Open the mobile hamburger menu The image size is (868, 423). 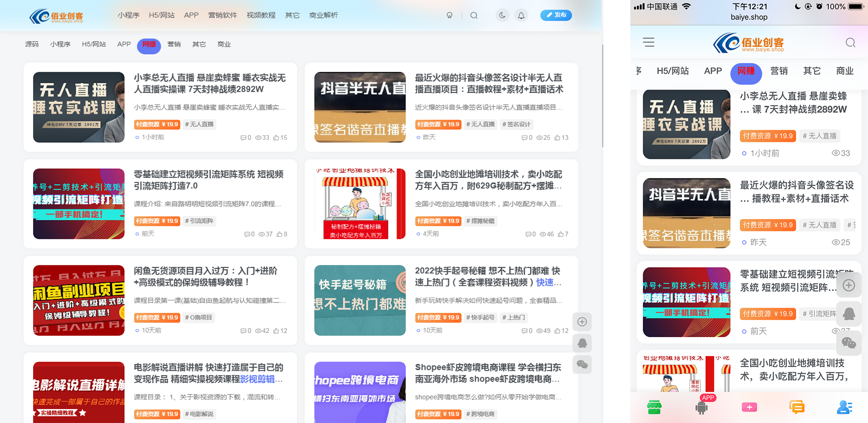coord(649,42)
